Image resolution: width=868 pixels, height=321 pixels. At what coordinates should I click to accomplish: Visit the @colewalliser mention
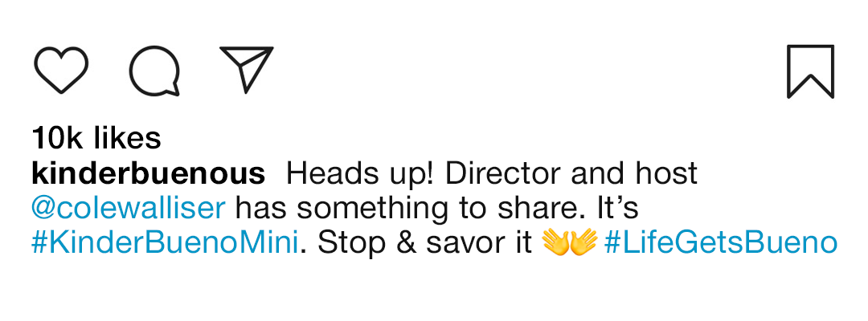[x=129, y=208]
